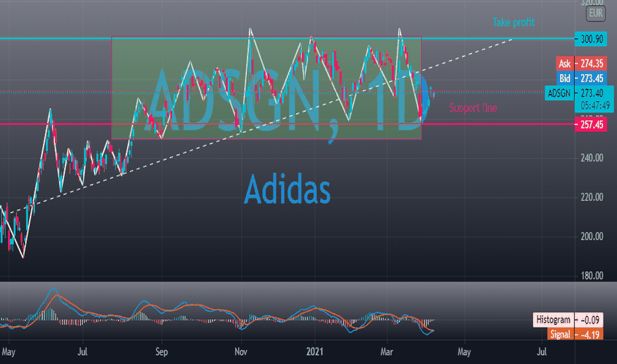Click the 240.00 price axis label

point(592,158)
